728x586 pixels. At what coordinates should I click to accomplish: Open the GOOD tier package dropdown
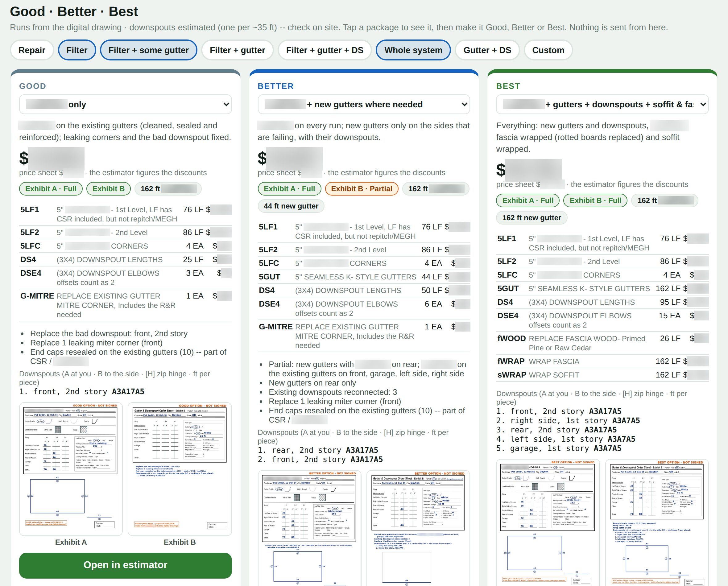[125, 104]
